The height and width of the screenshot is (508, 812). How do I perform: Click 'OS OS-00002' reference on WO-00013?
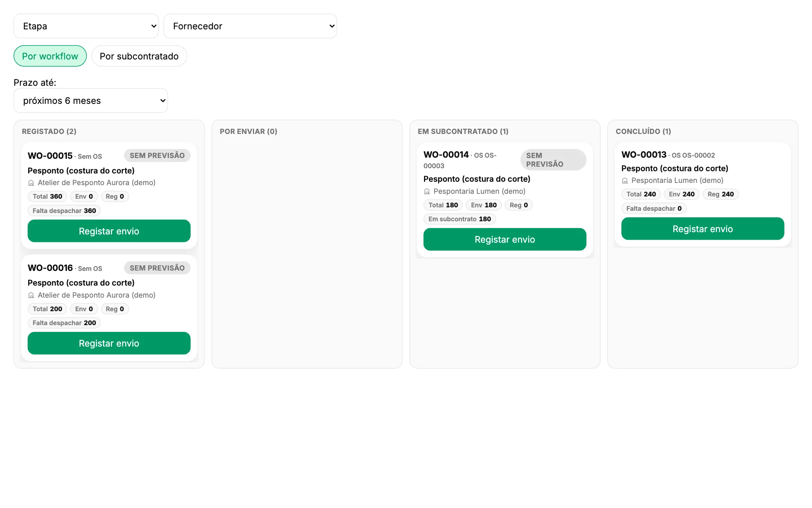click(x=693, y=155)
